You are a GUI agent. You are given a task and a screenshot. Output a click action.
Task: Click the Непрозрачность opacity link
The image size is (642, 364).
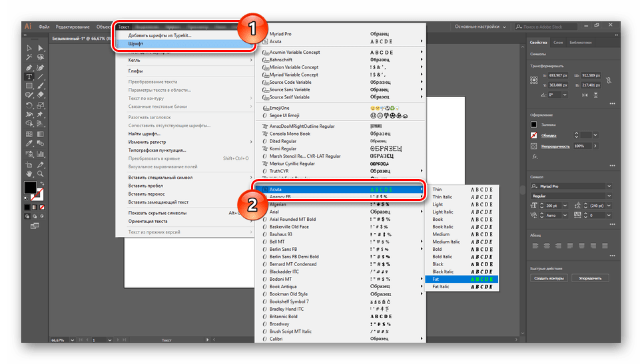(555, 146)
